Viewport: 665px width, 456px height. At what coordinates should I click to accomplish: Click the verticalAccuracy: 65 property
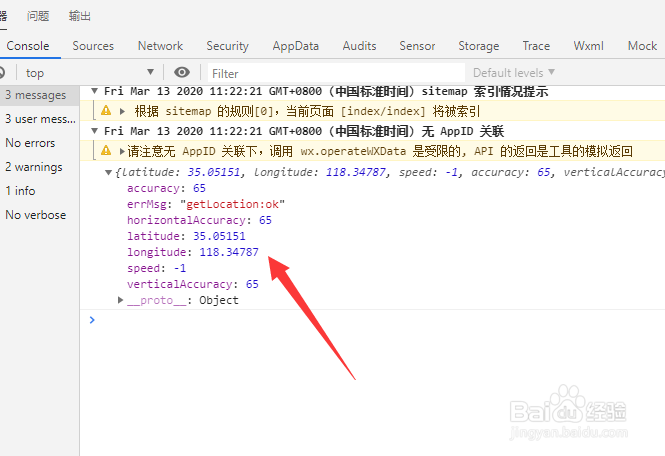[x=193, y=284]
